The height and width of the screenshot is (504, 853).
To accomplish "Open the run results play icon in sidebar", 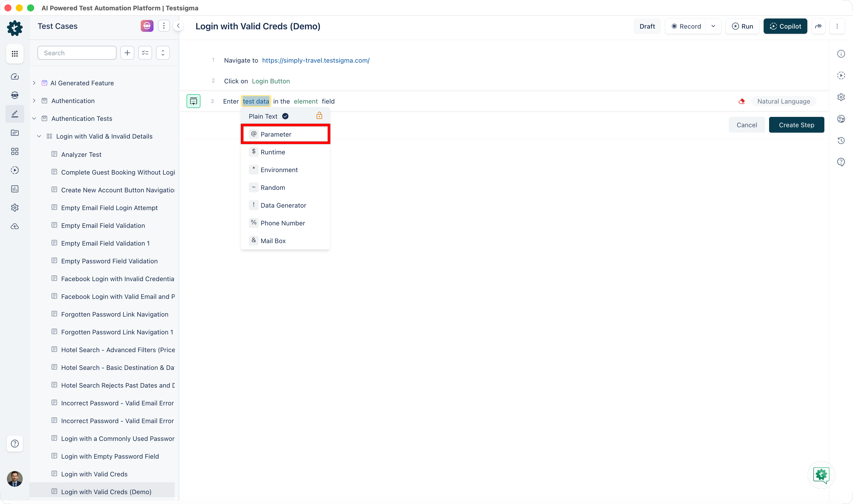I will (15, 170).
